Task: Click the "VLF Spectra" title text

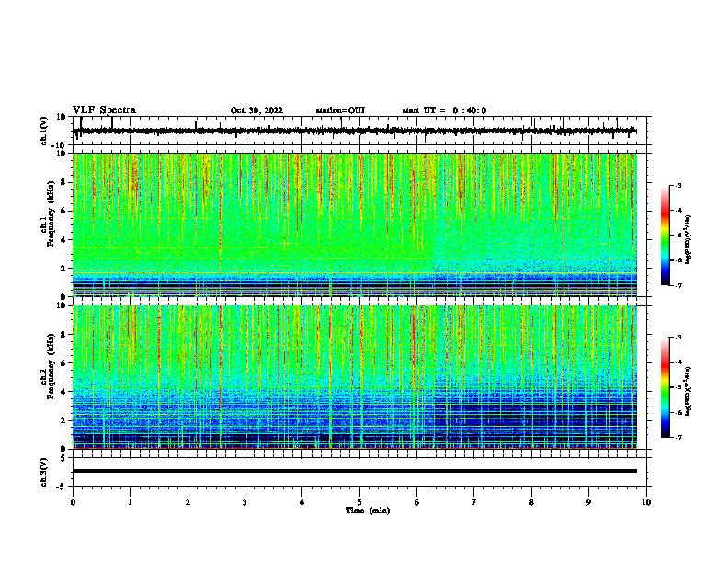Action: [104, 110]
